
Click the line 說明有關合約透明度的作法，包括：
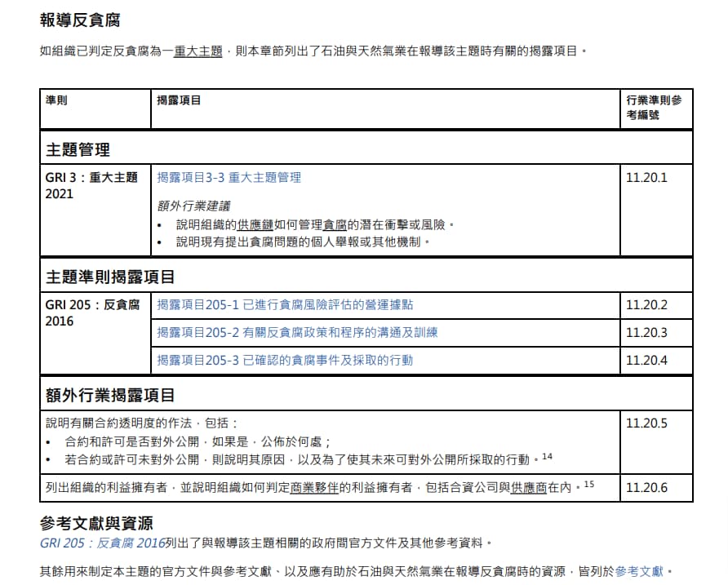142,423
